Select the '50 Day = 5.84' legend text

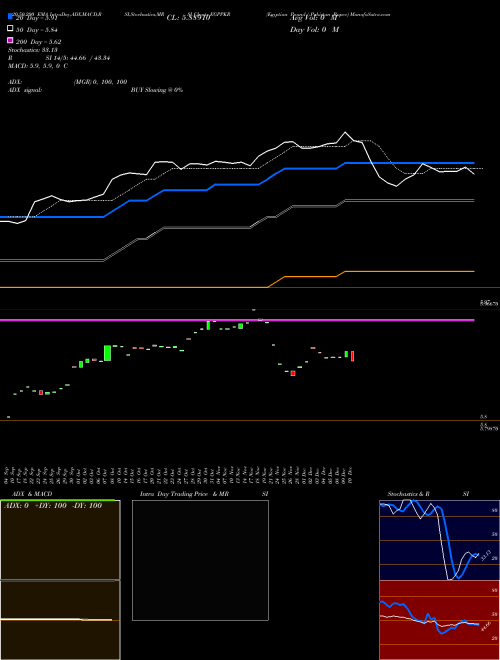click(37, 30)
